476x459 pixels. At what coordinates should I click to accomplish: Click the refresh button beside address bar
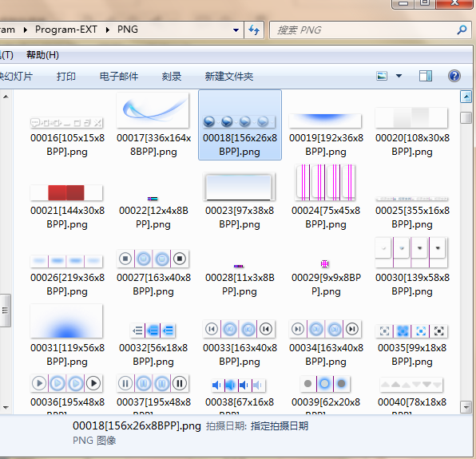point(254,30)
